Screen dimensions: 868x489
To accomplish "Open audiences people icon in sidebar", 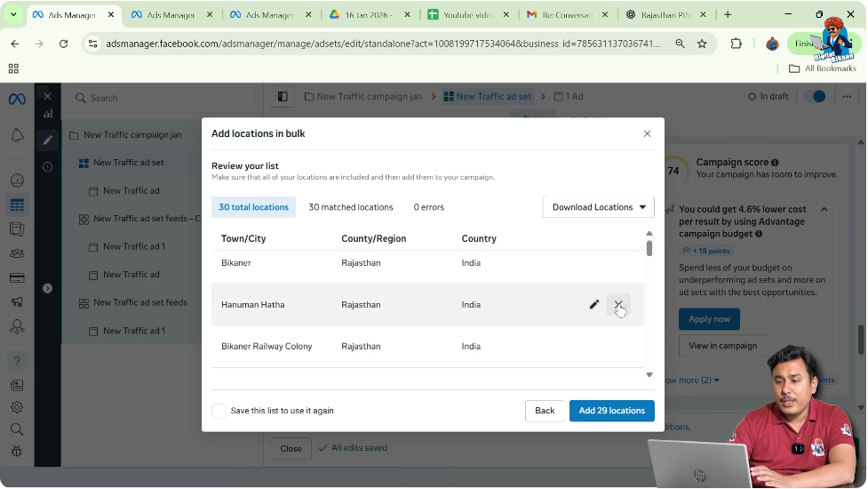I will point(17,253).
